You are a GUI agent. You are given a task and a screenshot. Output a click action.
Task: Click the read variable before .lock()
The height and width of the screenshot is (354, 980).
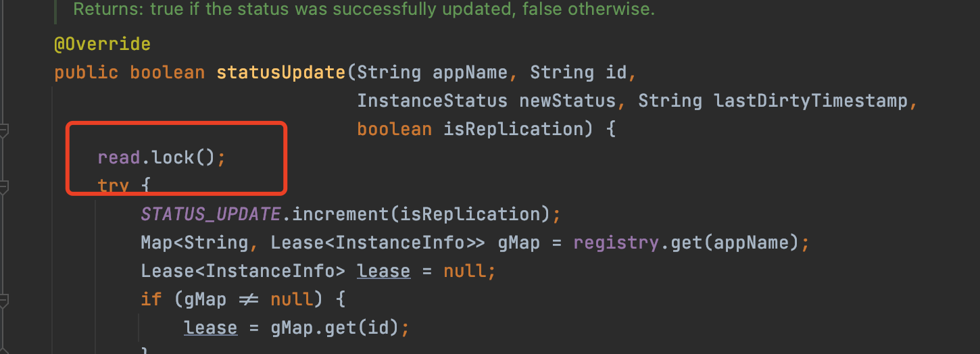point(118,157)
